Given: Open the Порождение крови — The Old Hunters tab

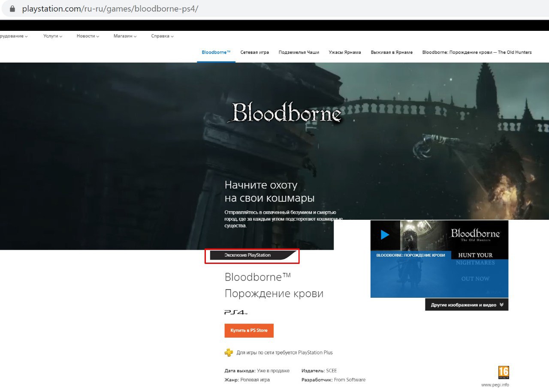Looking at the screenshot, I should (x=477, y=52).
